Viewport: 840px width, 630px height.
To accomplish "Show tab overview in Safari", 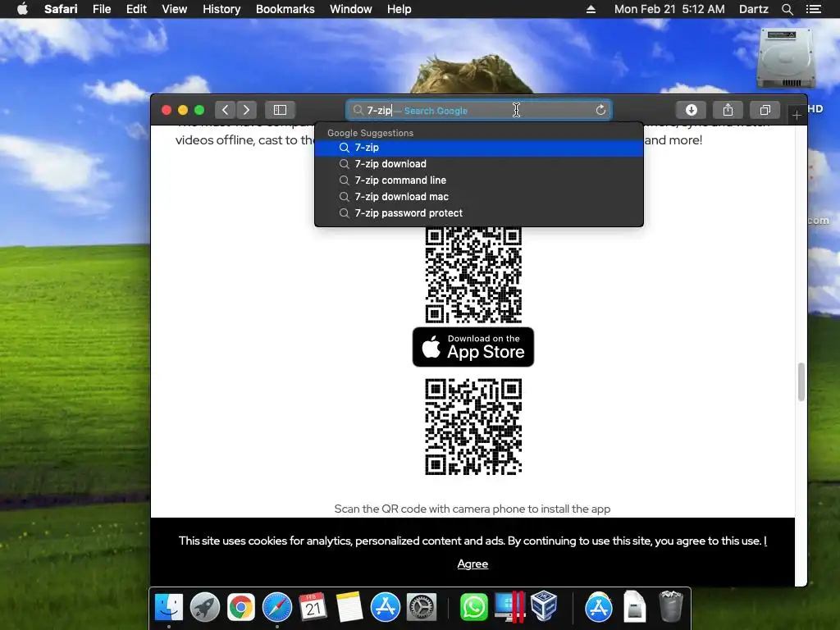I will coord(765,110).
